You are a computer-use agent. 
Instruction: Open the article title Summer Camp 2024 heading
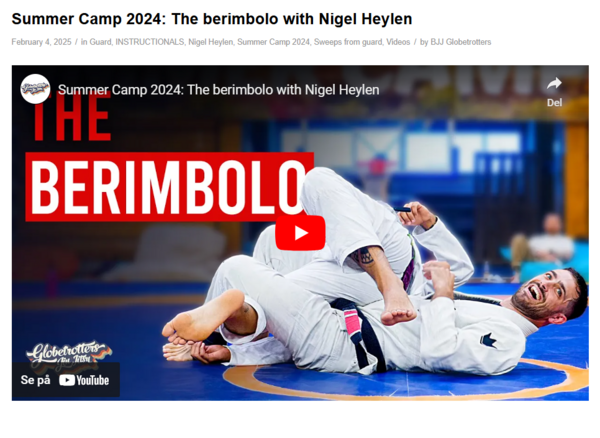click(212, 19)
